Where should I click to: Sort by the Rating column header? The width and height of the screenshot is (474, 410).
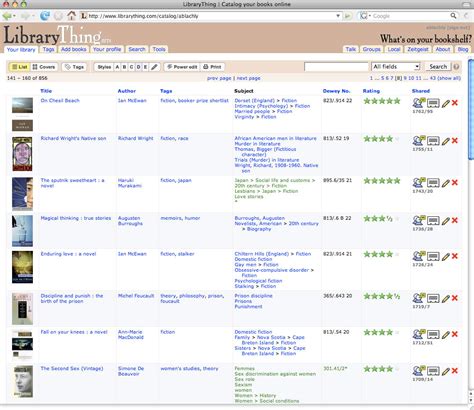[371, 91]
